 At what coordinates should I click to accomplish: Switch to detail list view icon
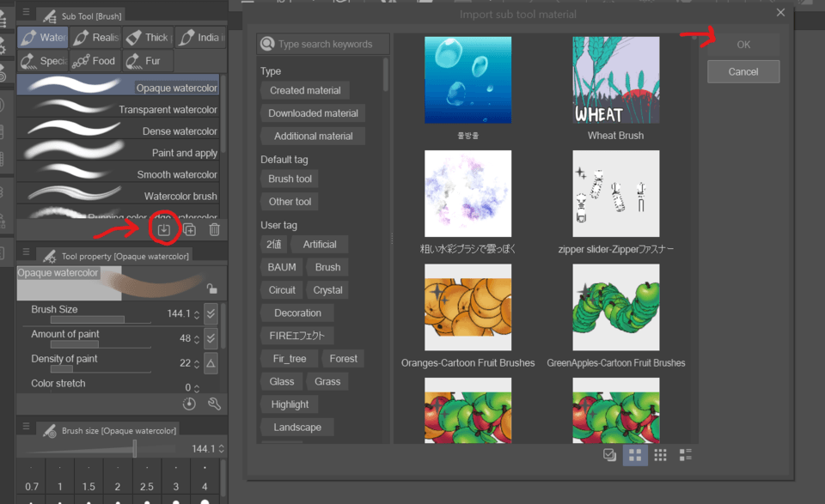pos(685,455)
